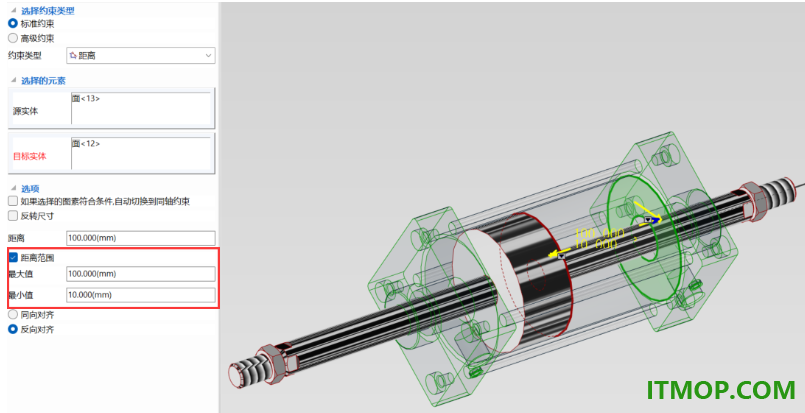Uncheck the 距离范围 checkbox
The image size is (805, 413).
click(x=13, y=257)
